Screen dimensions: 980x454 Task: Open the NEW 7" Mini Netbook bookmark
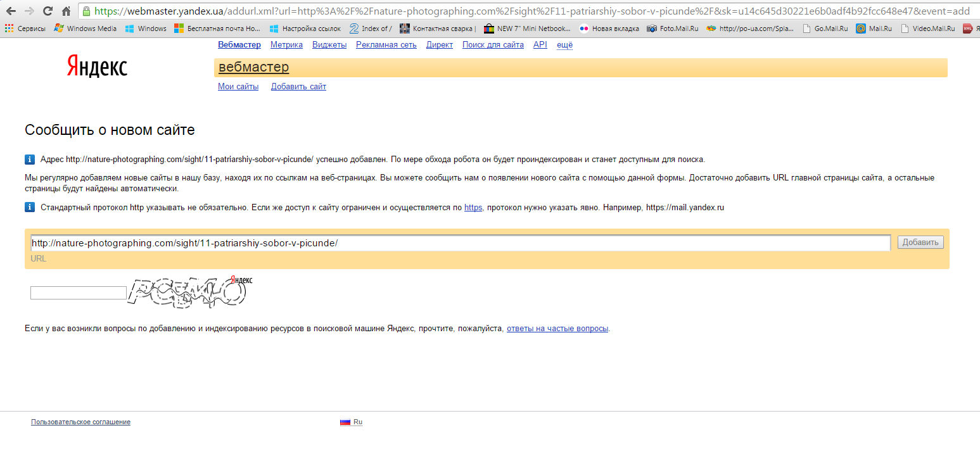pyautogui.click(x=527, y=28)
